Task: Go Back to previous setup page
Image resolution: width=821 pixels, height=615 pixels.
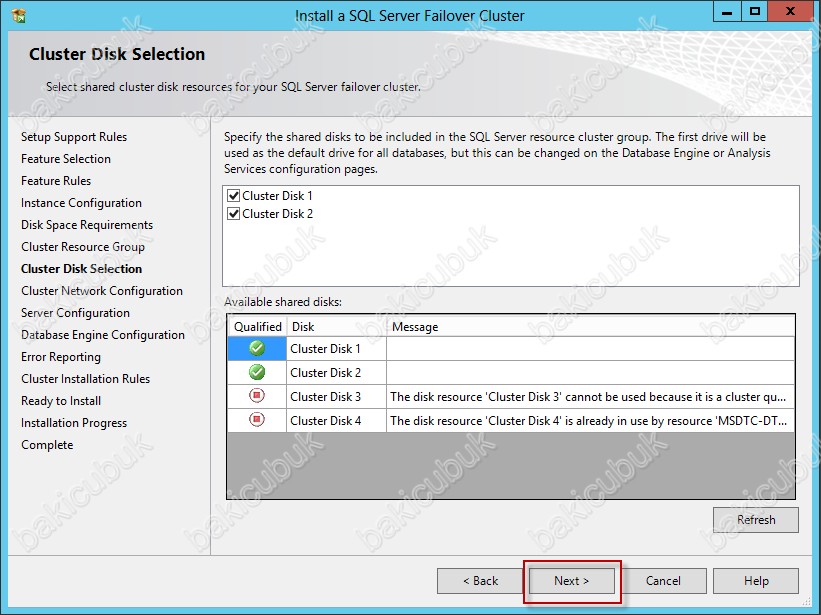Action: 480,581
